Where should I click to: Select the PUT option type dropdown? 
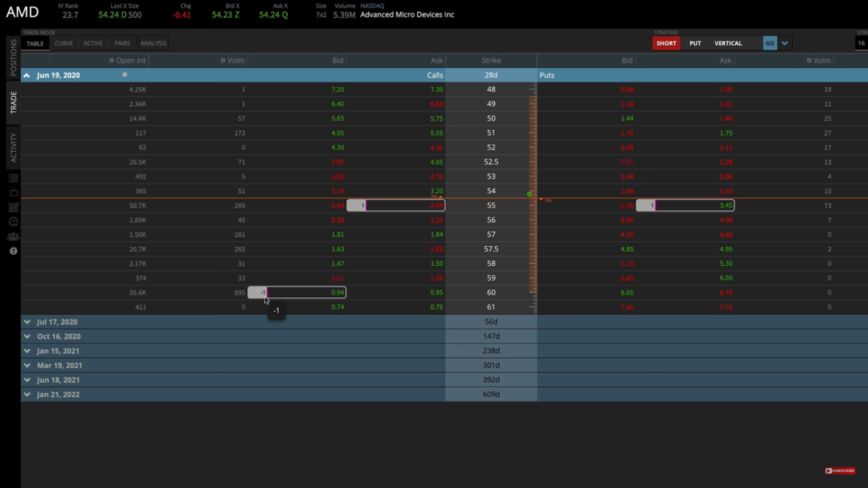695,43
